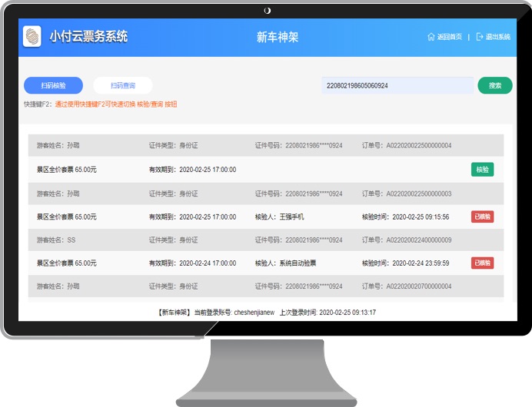Click 已核验 badge in 系统自动验票 row
The image size is (532, 407).
(482, 263)
